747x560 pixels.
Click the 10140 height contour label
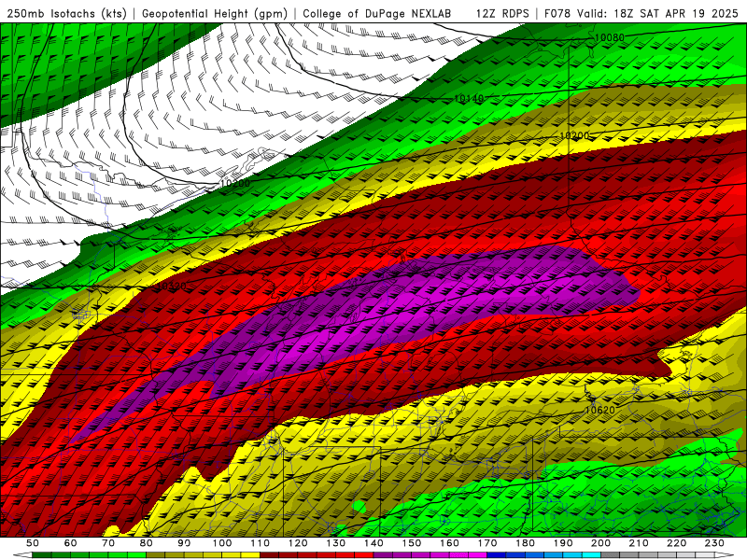pyautogui.click(x=469, y=99)
